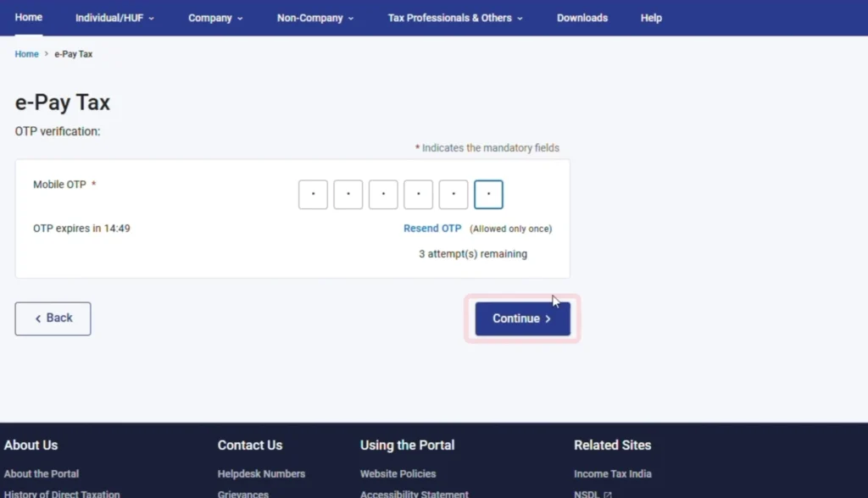Open the Website Policies footer link

pyautogui.click(x=398, y=473)
